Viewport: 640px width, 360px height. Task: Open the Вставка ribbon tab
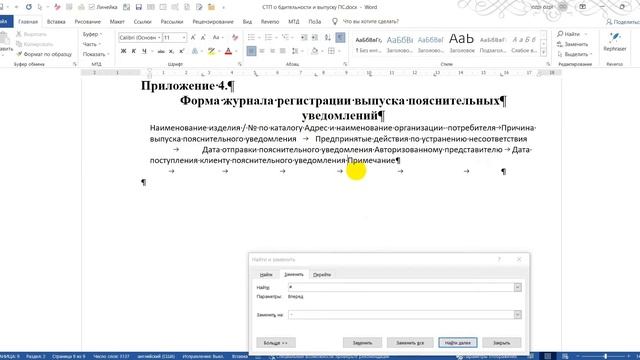point(56,22)
